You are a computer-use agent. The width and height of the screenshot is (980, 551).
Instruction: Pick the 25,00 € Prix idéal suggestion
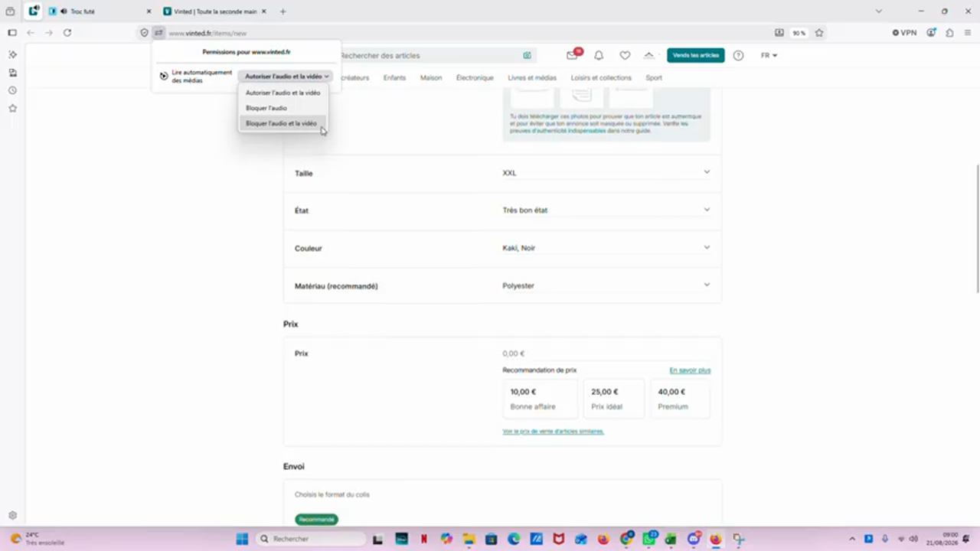[614, 398]
